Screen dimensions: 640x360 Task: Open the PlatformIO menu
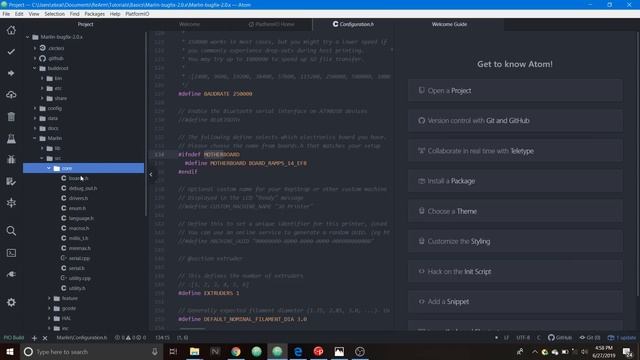coord(137,14)
